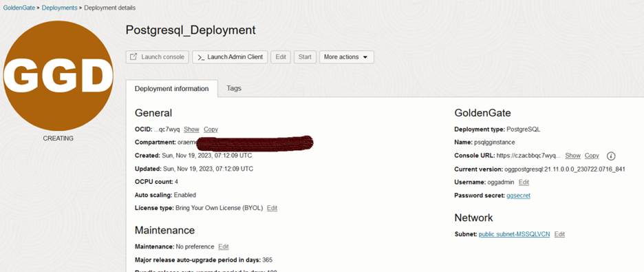Open the Deployments breadcrumb link
Viewport: 644px width, 272px height.
pos(60,8)
